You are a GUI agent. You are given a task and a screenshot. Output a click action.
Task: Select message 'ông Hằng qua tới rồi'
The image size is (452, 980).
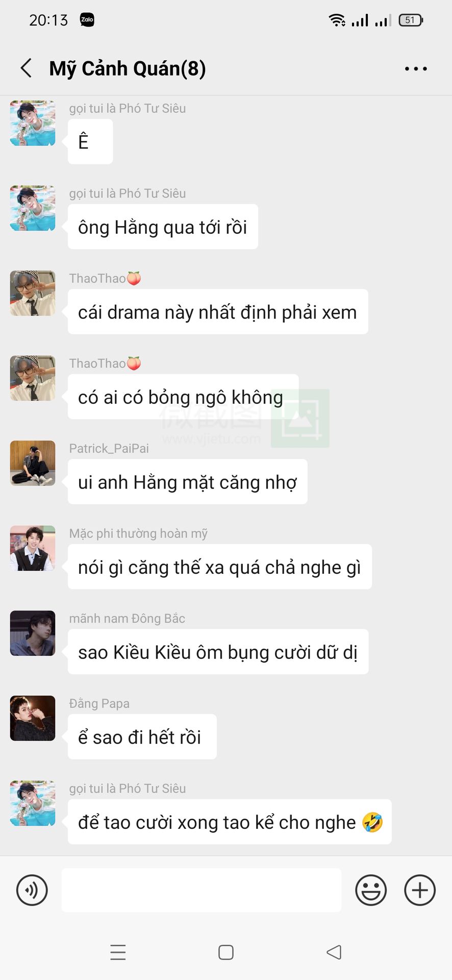[163, 227]
